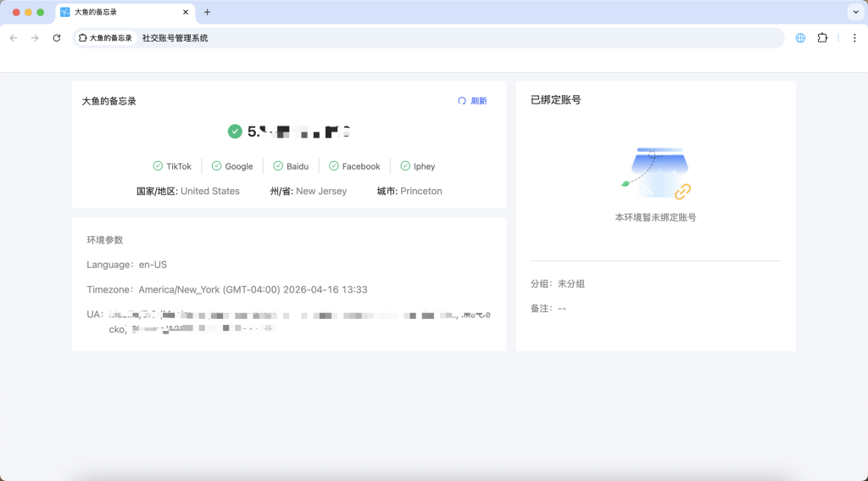This screenshot has width=868, height=481.
Task: Open the browser extensions puzzle icon
Action: (x=822, y=38)
